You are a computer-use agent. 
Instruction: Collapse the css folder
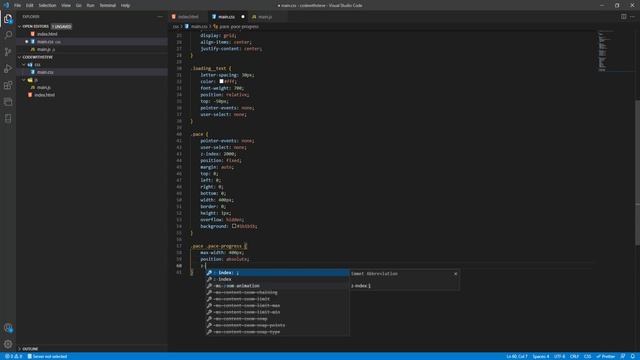tap(24, 64)
